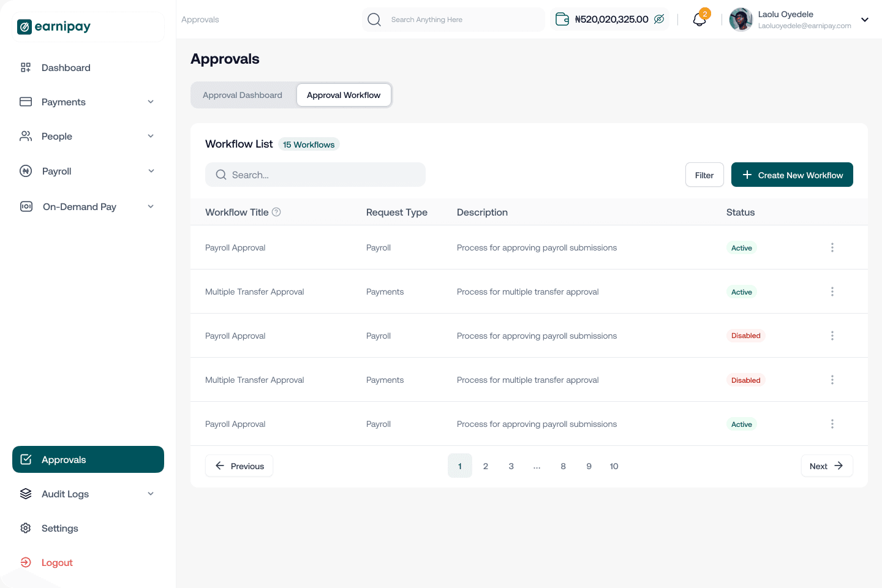
Task: Click the ₦520,020,325.00 balance amount
Action: coord(612,19)
